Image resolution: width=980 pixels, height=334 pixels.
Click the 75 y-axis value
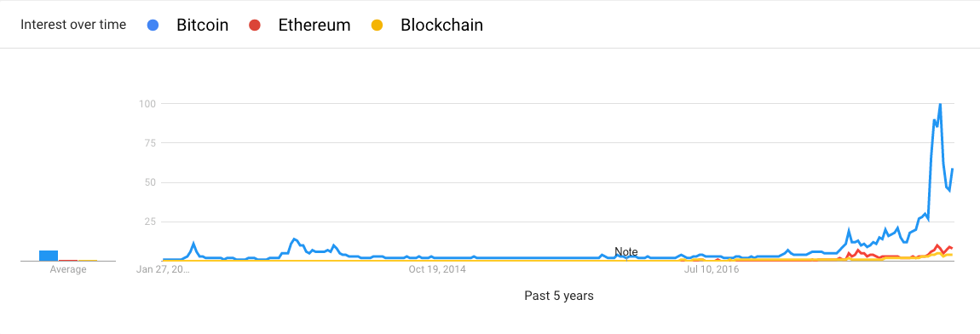point(149,142)
